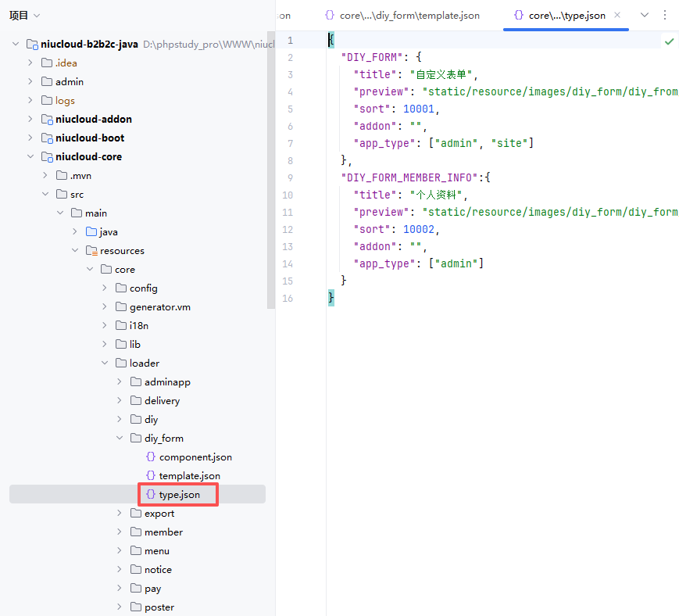This screenshot has width=679, height=616.
Task: Click the project tree vertical scrollbar
Action: 271,172
